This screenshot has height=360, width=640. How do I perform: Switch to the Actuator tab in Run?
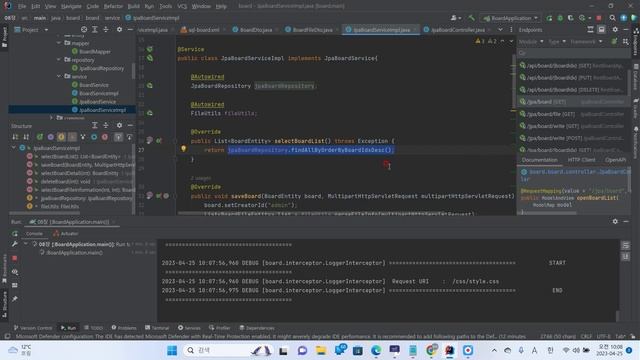(x=65, y=233)
